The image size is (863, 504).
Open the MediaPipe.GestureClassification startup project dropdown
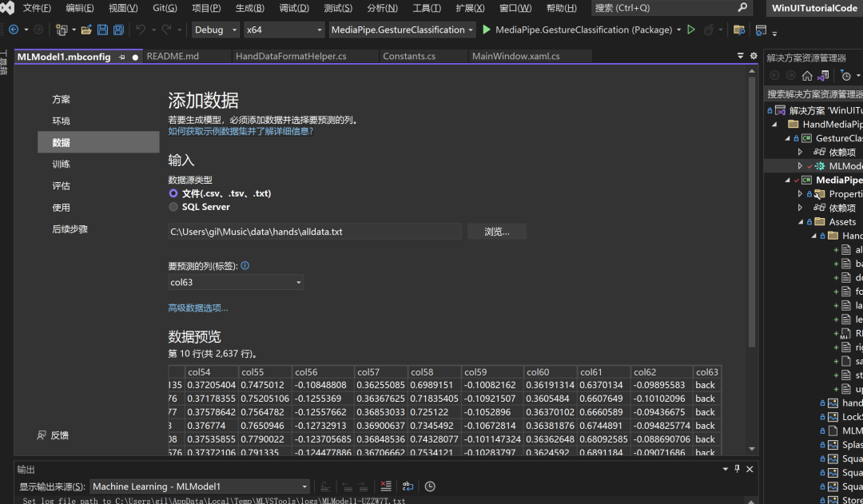click(x=402, y=30)
